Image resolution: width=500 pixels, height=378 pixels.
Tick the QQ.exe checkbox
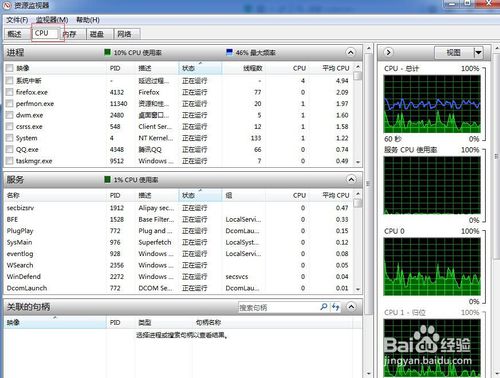coord(9,149)
